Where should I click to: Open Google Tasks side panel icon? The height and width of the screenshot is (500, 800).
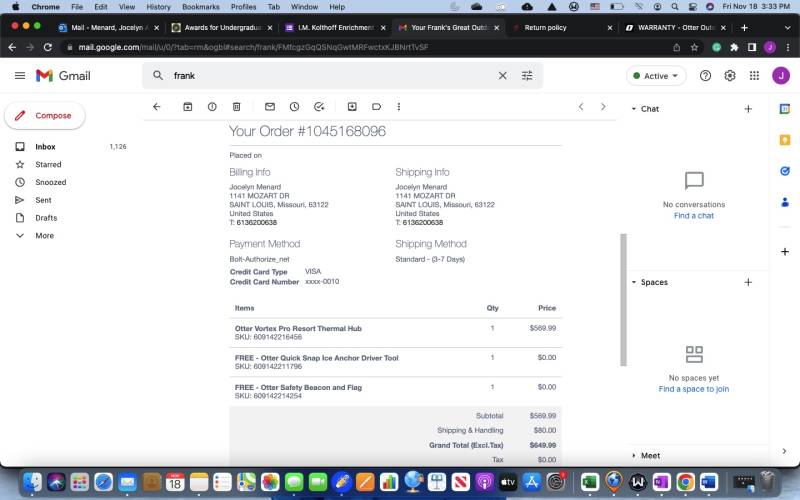tap(785, 171)
